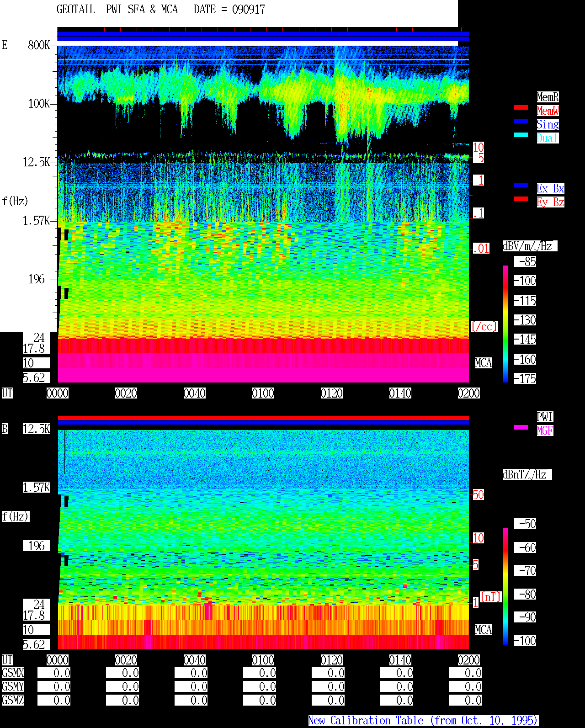Click the GSMY value under 0000

[54, 687]
